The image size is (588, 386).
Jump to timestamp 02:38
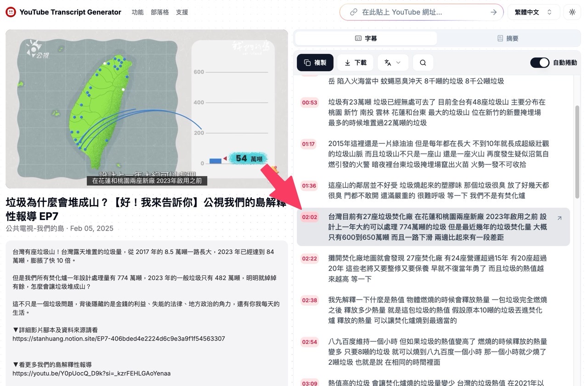[x=310, y=301]
